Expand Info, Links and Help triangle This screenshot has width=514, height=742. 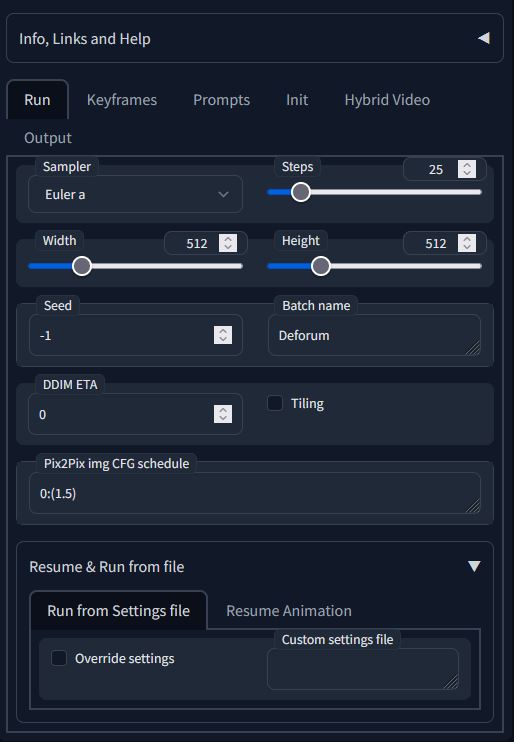tap(484, 38)
